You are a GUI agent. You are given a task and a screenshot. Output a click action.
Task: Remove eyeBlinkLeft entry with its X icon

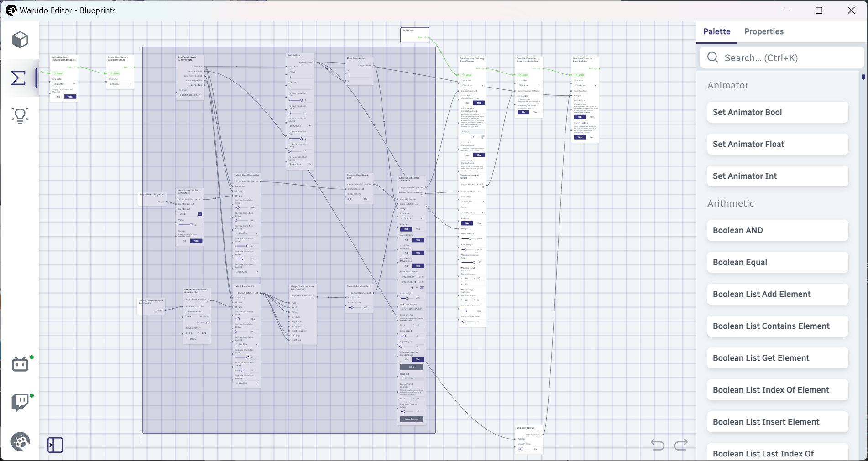click(423, 277)
